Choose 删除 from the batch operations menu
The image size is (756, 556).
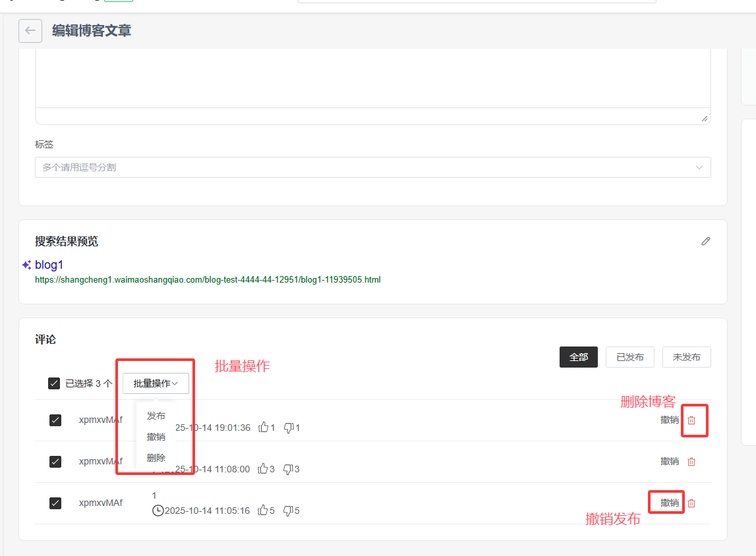156,458
